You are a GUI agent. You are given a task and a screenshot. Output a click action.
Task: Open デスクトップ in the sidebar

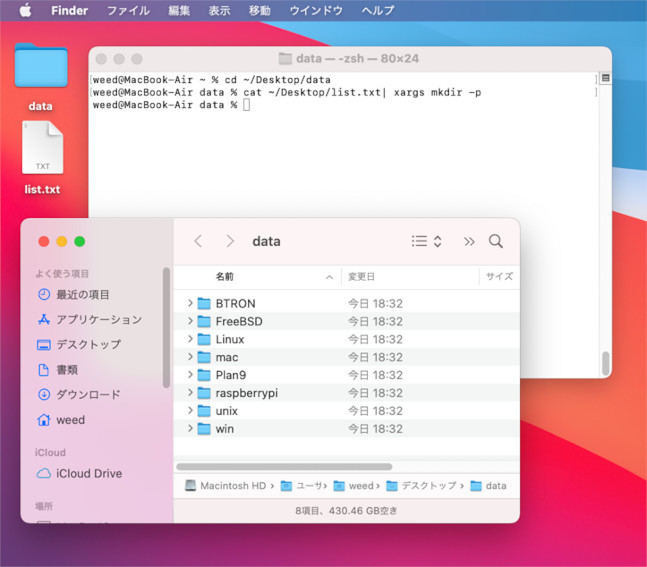[x=79, y=345]
